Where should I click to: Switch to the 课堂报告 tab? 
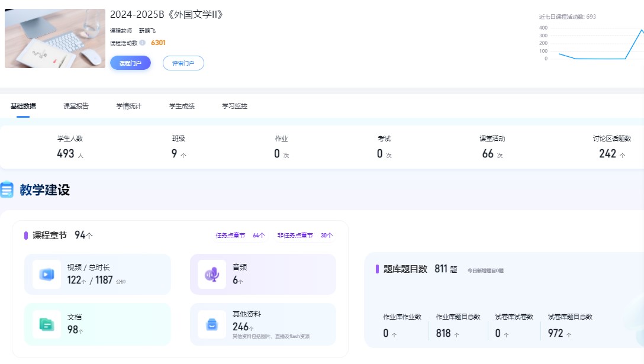tap(76, 106)
